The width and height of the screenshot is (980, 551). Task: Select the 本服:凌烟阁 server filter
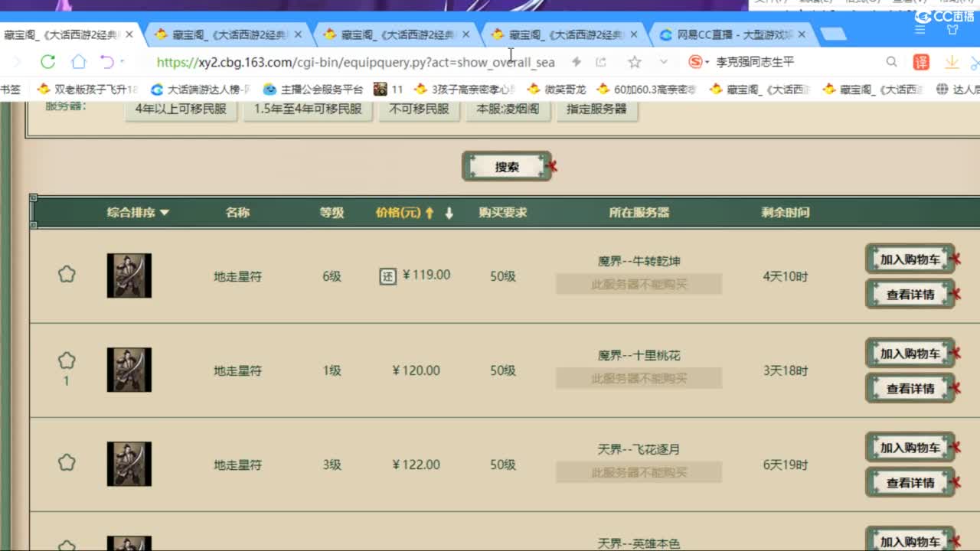pyautogui.click(x=508, y=109)
